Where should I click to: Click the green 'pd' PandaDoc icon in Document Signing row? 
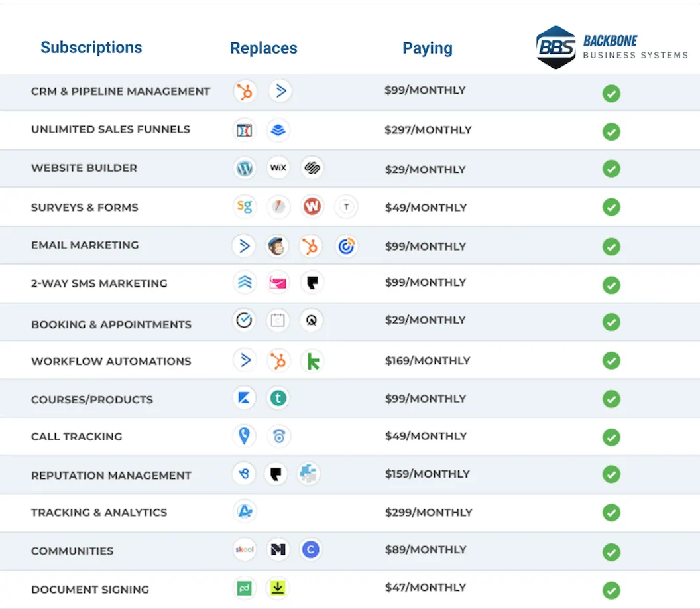tap(244, 588)
